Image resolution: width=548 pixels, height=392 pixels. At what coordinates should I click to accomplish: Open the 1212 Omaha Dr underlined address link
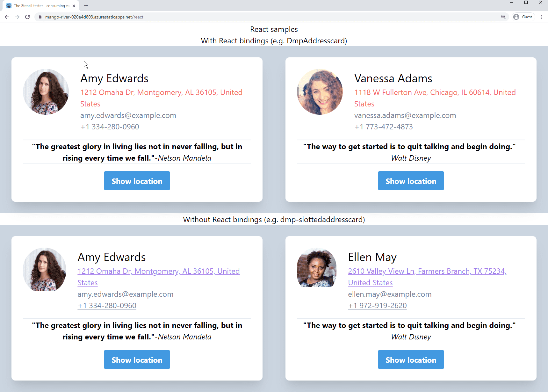(x=158, y=271)
